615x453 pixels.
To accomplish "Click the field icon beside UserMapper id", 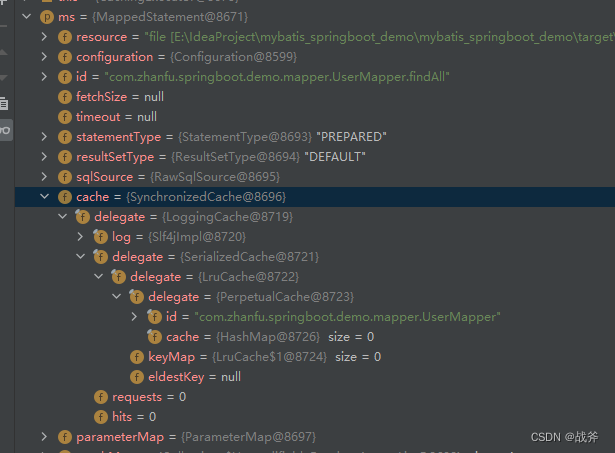I will click(155, 317).
